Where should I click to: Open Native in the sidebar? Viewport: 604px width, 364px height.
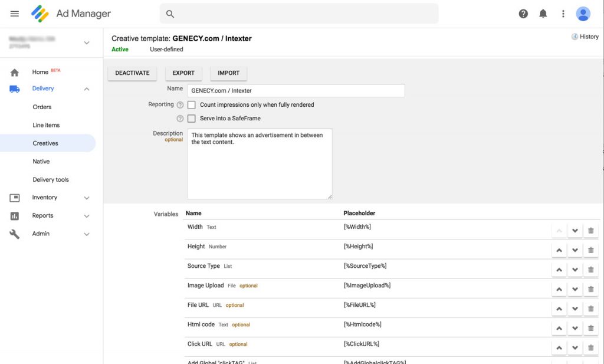tap(41, 162)
